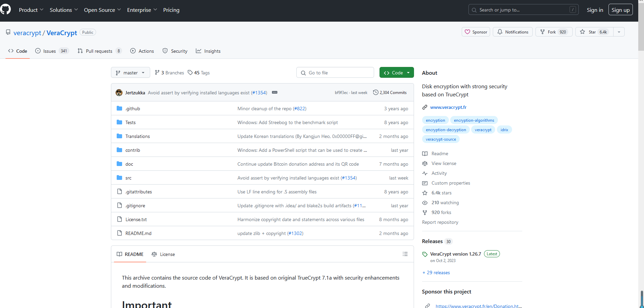Switch to the Pull requests tab

point(99,51)
